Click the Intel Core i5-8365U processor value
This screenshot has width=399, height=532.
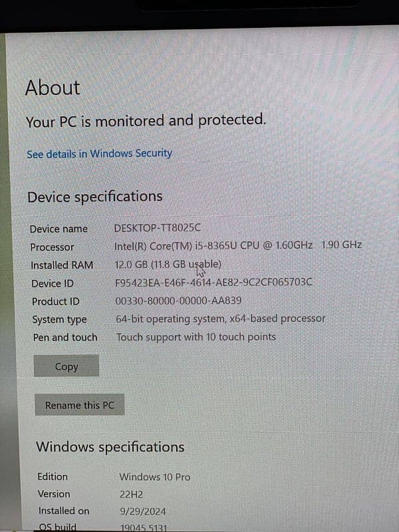238,245
